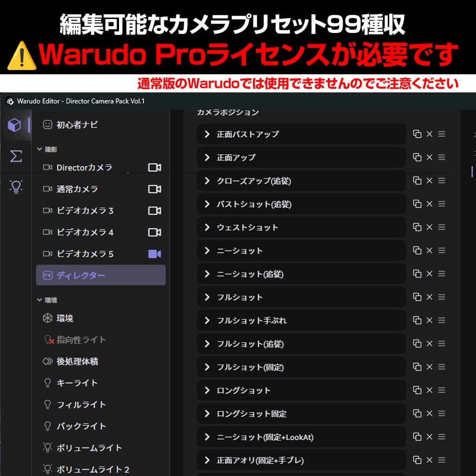Image resolution: width=476 pixels, height=476 pixels.
Task: Click reorder handle of ウェストショット
Action: tap(442, 227)
